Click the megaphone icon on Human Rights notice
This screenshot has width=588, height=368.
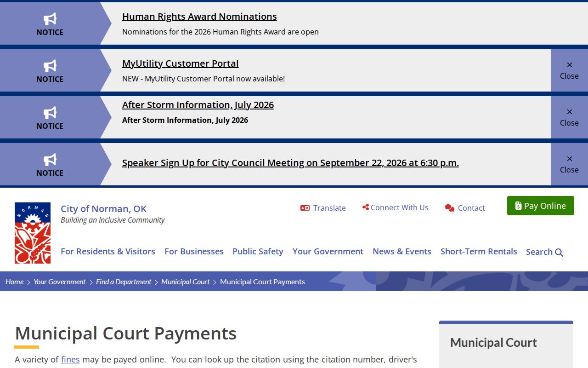point(50,19)
